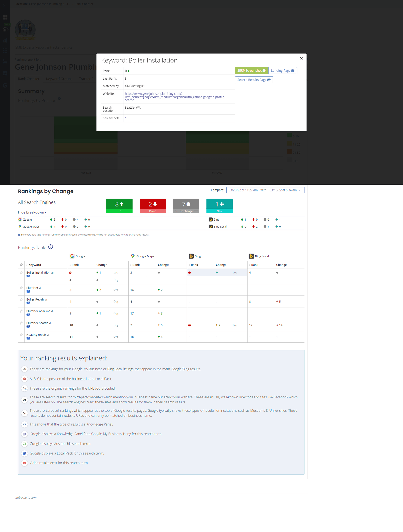This screenshot has height=532, width=403.
Task: Open the SERP Screenshot
Action: coord(251,71)
